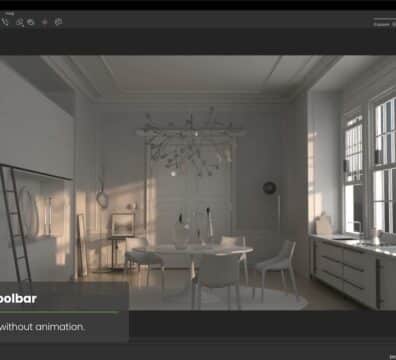Image resolution: width=396 pixels, height=360 pixels.
Task: Adjust the slider bar above Exposure
Action: (x=384, y=19)
